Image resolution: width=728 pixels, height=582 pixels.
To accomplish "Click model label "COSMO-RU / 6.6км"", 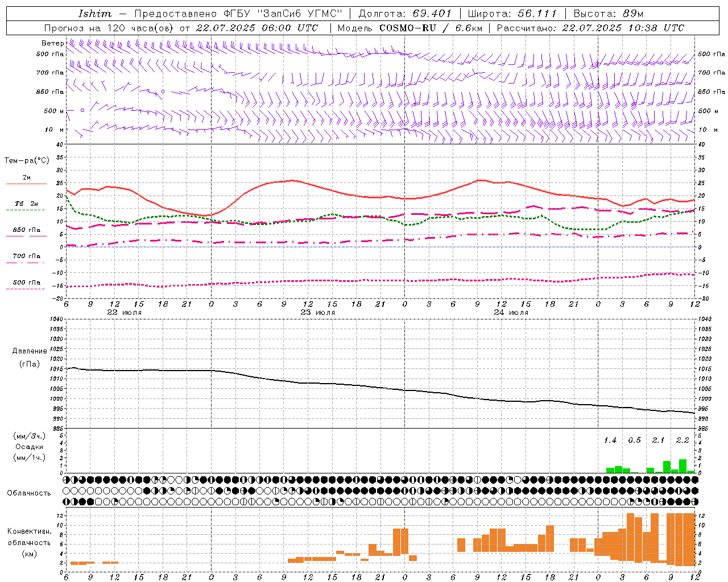I will 431,28.
